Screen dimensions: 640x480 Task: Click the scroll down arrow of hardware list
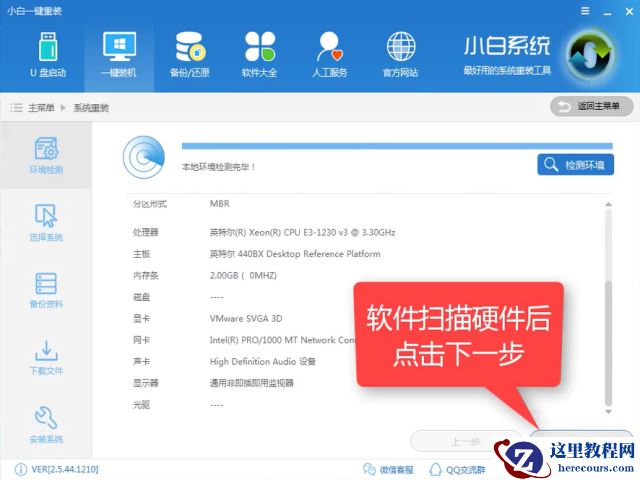pos(608,411)
